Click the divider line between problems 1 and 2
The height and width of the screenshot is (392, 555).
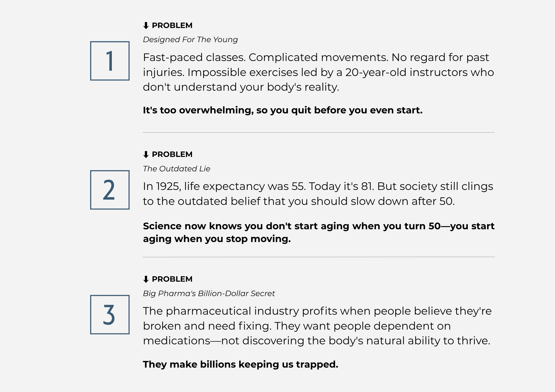[319, 133]
